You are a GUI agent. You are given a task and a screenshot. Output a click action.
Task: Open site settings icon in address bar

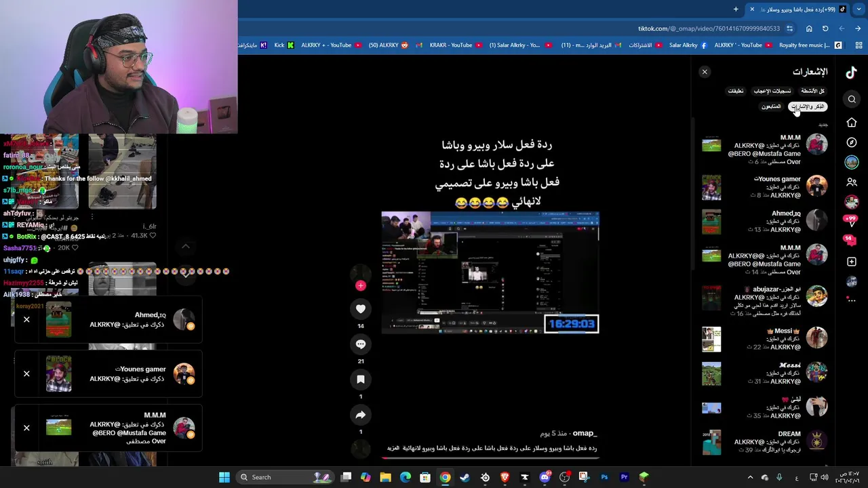coord(790,28)
